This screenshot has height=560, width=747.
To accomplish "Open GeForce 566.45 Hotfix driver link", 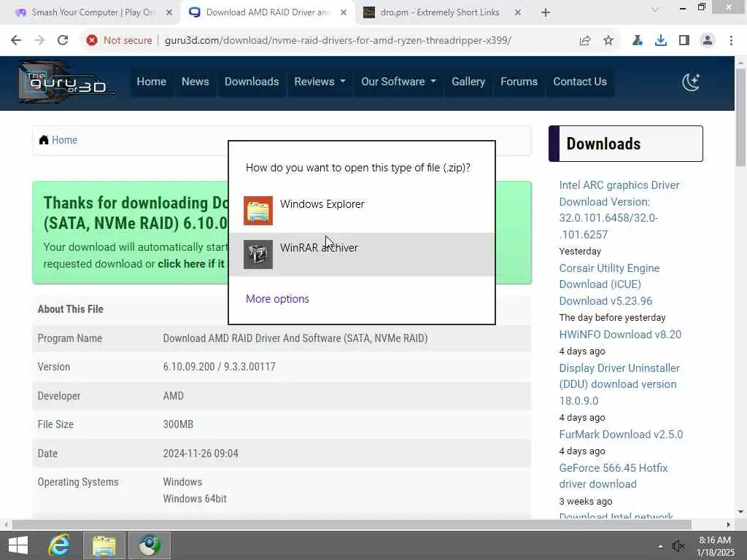I will 613,475.
